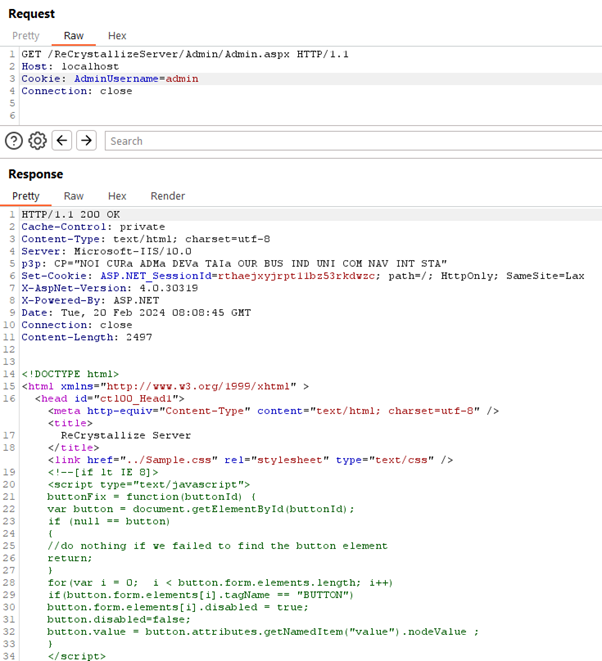Open the Request Hex tab
The height and width of the screenshot is (661, 602).
tap(117, 36)
